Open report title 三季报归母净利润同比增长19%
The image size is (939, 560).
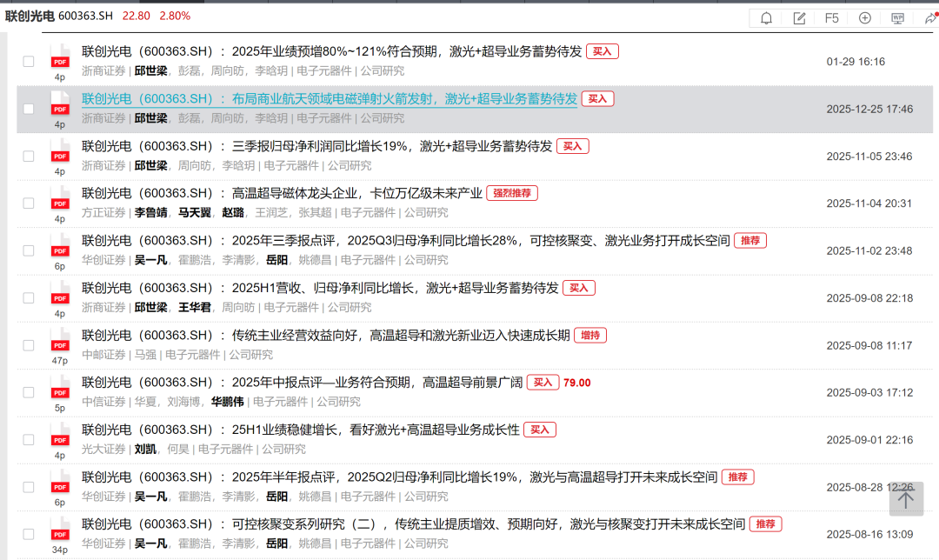316,146
